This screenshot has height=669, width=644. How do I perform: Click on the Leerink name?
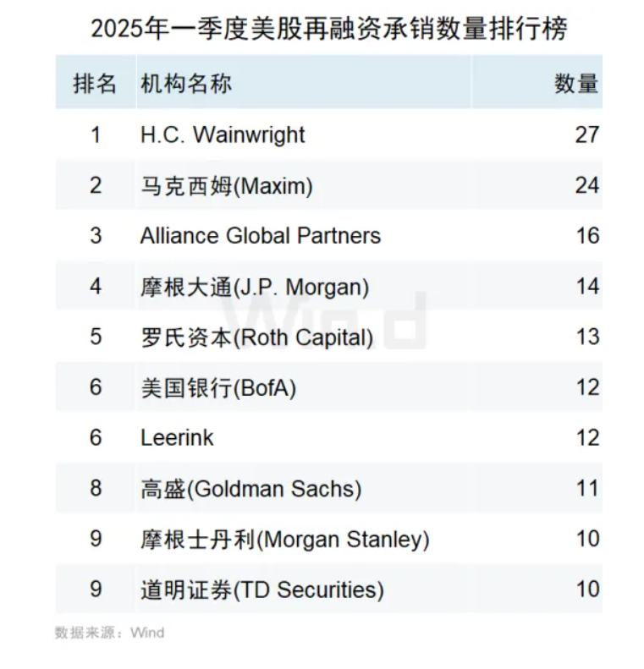177,438
